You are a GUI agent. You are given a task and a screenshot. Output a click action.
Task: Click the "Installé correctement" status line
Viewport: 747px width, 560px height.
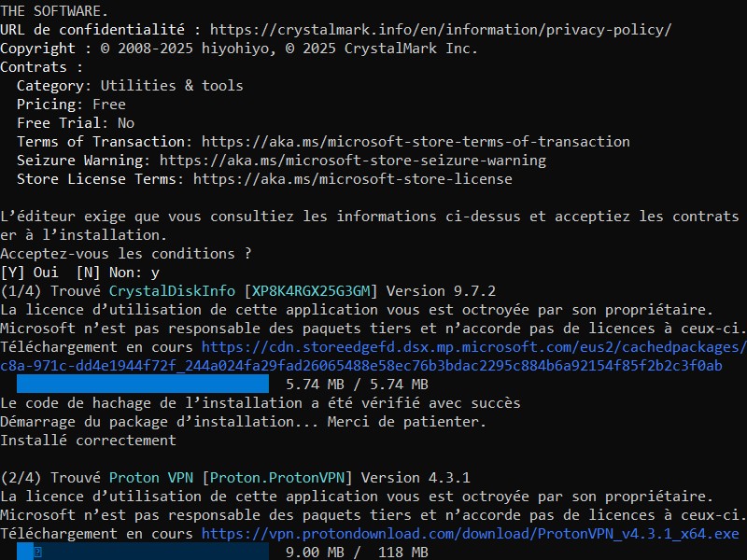[x=88, y=441]
